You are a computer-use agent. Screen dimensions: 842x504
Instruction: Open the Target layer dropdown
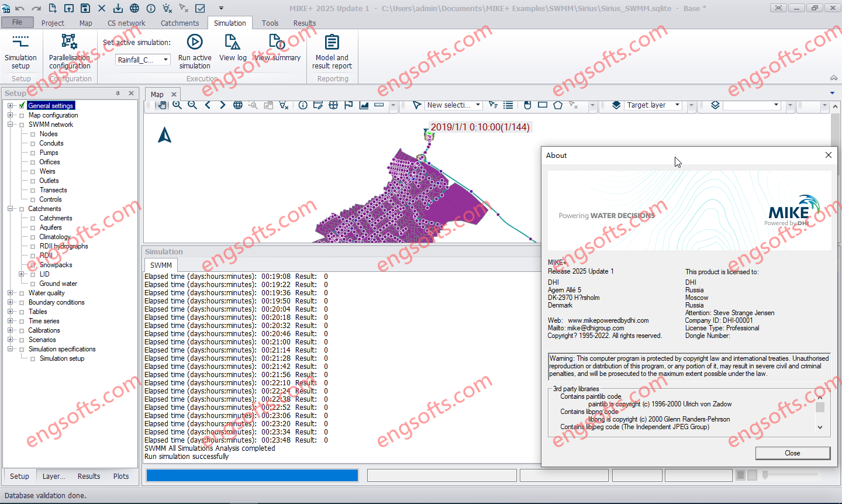click(677, 105)
